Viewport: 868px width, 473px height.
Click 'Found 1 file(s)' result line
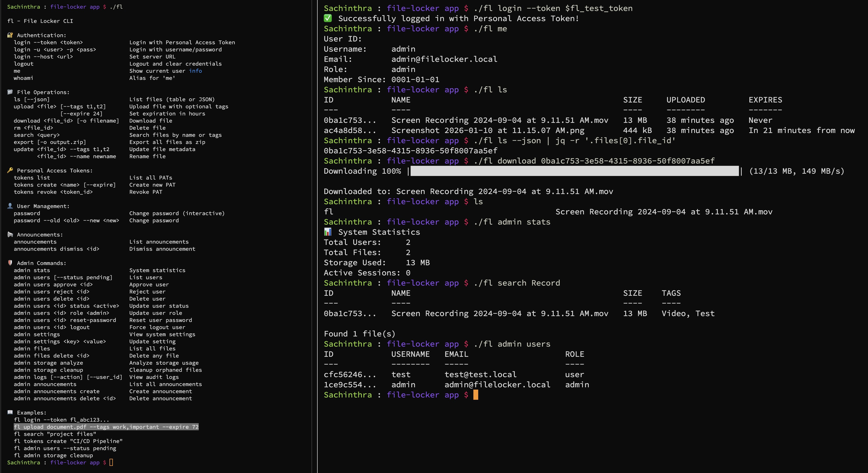(x=360, y=334)
